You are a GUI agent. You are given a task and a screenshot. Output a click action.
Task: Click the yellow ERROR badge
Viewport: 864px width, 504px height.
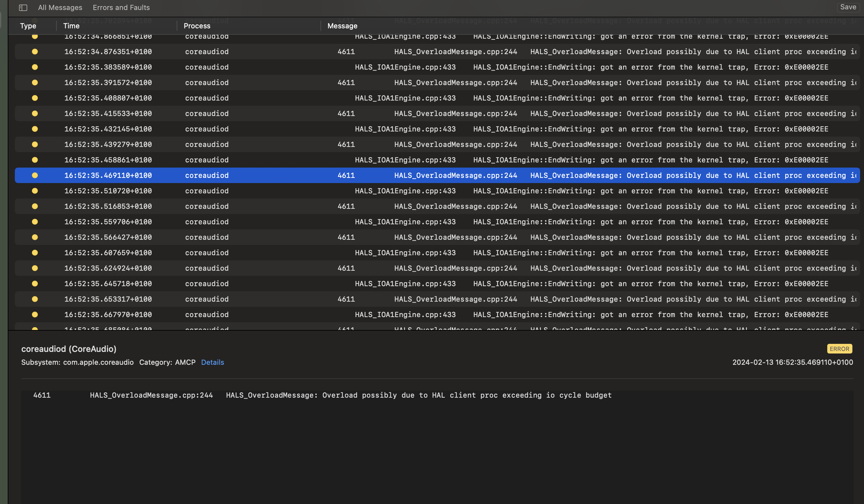coord(839,349)
